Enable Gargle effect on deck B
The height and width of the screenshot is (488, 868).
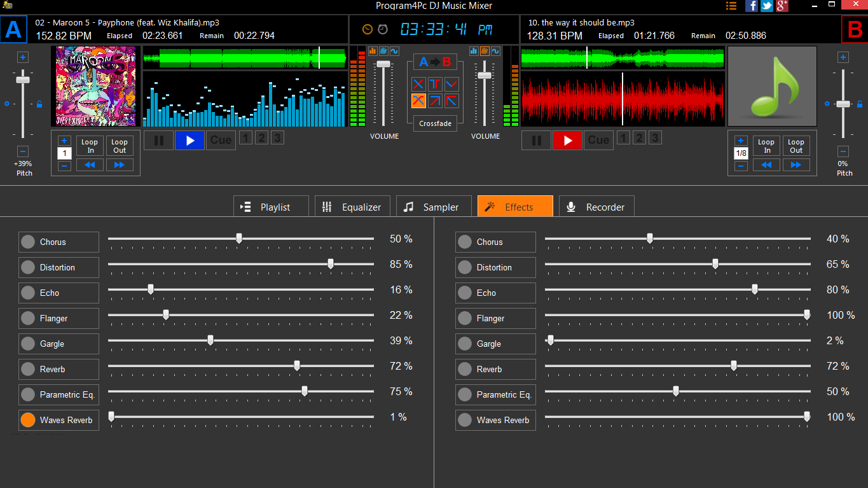(x=495, y=344)
